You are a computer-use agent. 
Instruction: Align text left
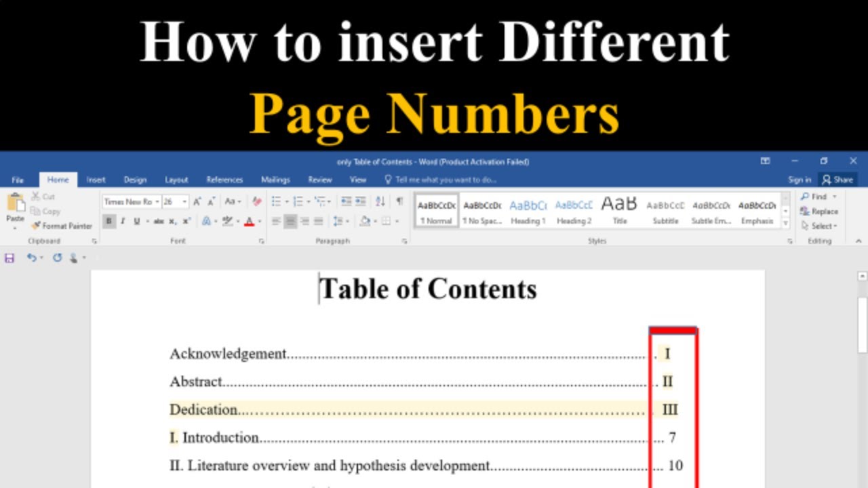click(x=276, y=221)
